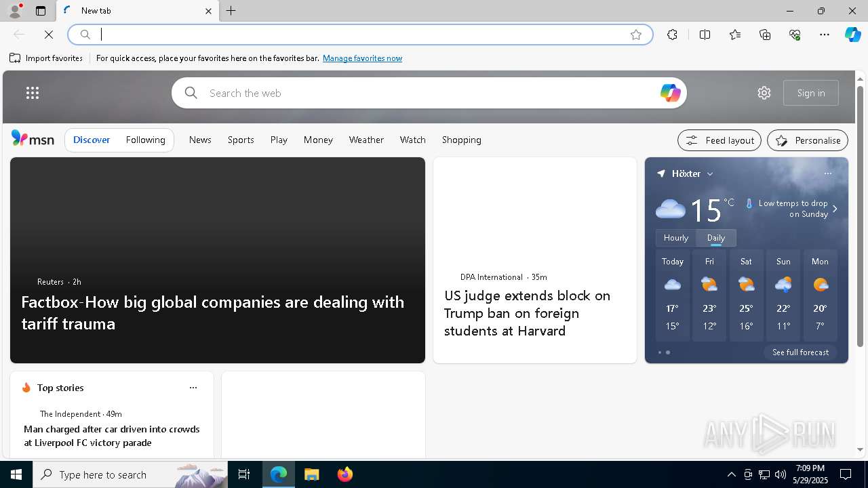Click the scrollbar down arrow
Viewport: 868px width, 488px height.
pos(860,449)
